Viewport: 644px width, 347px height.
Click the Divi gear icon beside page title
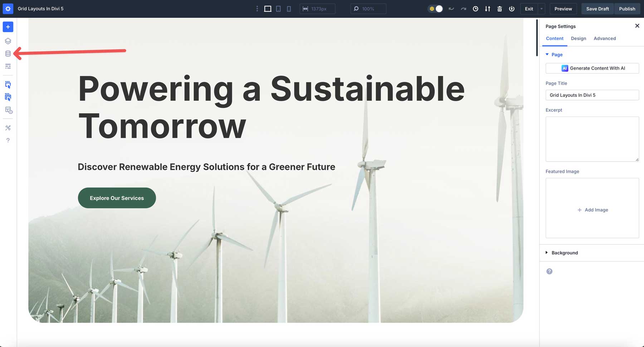[8, 9]
